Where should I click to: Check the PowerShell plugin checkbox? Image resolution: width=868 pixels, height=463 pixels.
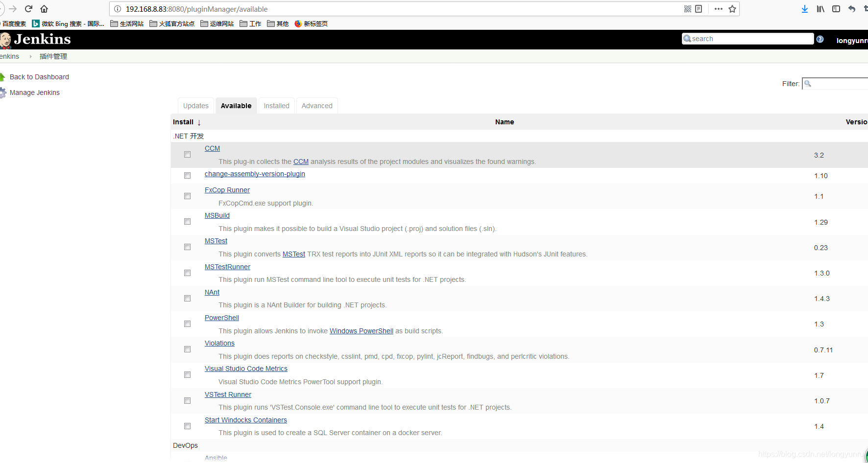click(187, 324)
